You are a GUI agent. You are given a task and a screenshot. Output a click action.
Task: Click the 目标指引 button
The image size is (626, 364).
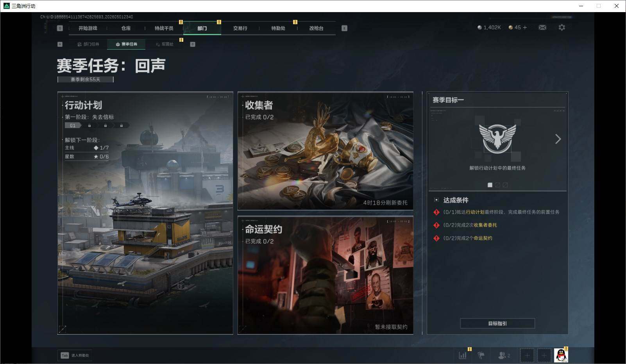(x=497, y=323)
